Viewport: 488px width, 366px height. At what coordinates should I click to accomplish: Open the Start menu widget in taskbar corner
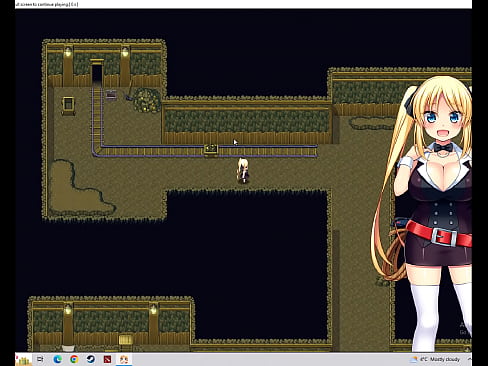(24, 360)
